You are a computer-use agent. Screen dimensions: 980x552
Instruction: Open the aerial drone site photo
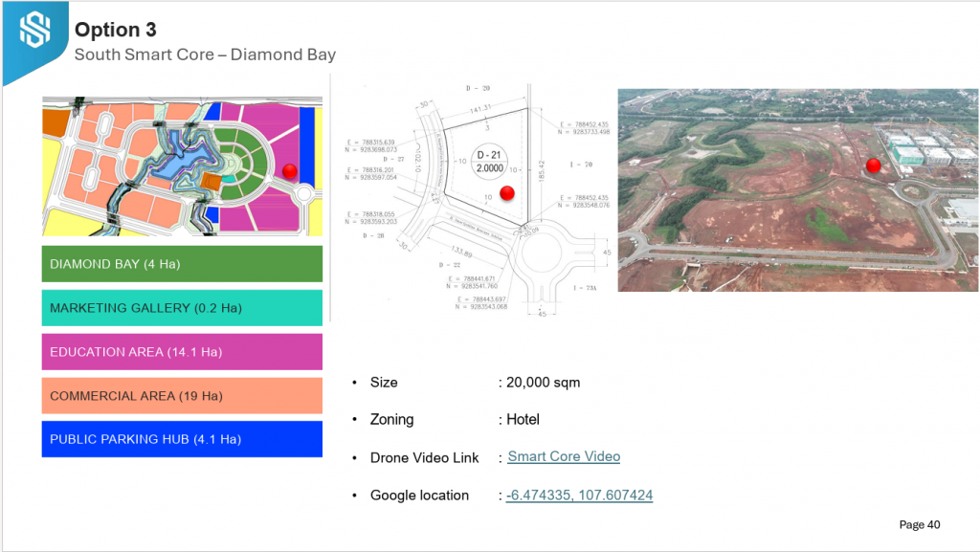[798, 189]
